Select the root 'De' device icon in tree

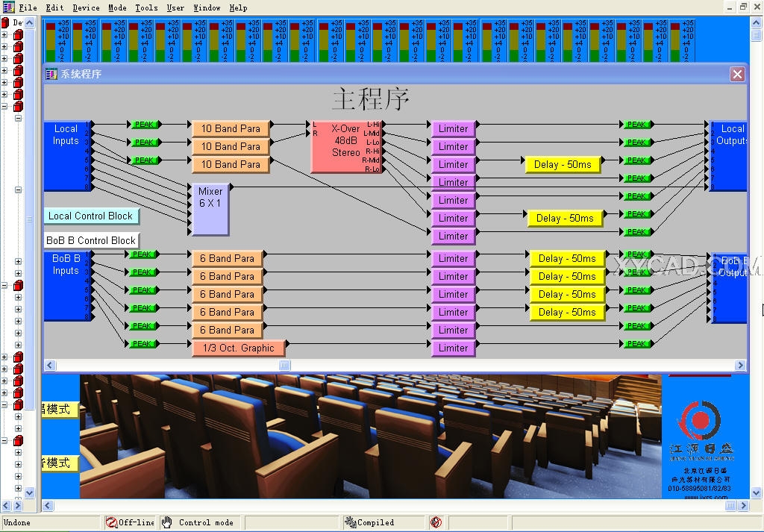click(x=5, y=22)
